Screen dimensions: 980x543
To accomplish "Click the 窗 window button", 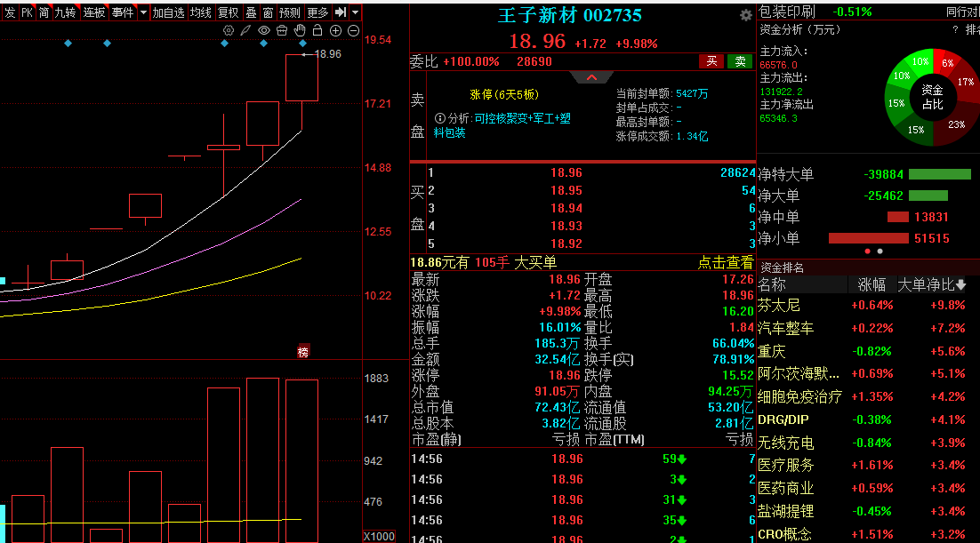I will [x=269, y=12].
